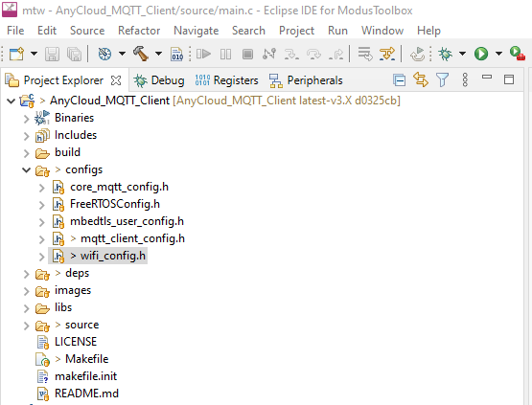Image resolution: width=532 pixels, height=405 pixels.
Task: Open the Source menu
Action: coord(87,31)
